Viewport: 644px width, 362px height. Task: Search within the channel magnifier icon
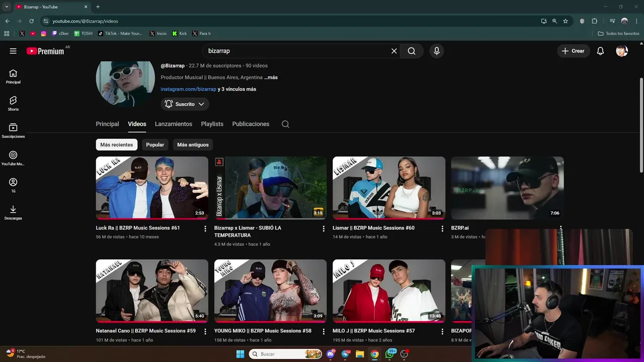click(285, 124)
